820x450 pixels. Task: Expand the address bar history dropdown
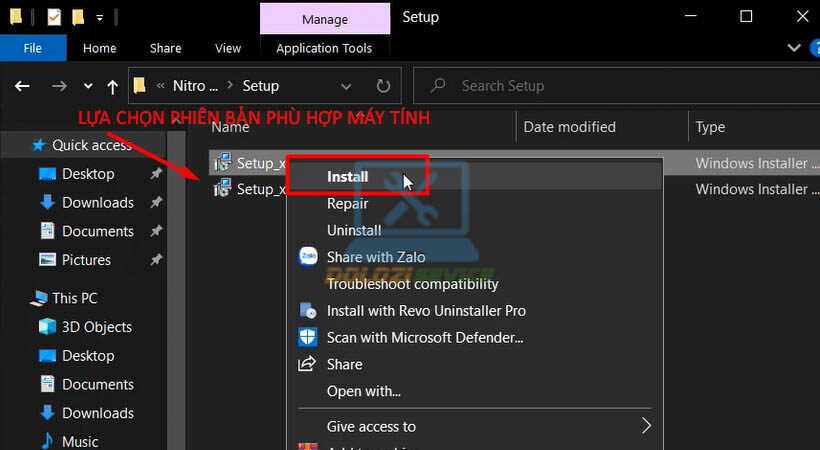pos(350,86)
